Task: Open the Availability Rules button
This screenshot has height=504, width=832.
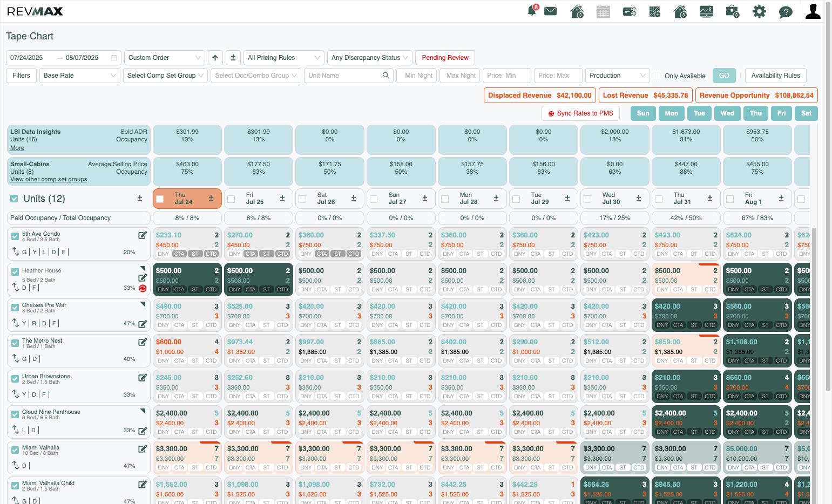Action: (x=776, y=76)
